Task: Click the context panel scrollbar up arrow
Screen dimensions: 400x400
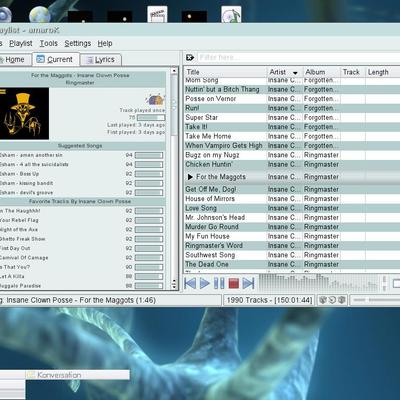Action: 174,71
